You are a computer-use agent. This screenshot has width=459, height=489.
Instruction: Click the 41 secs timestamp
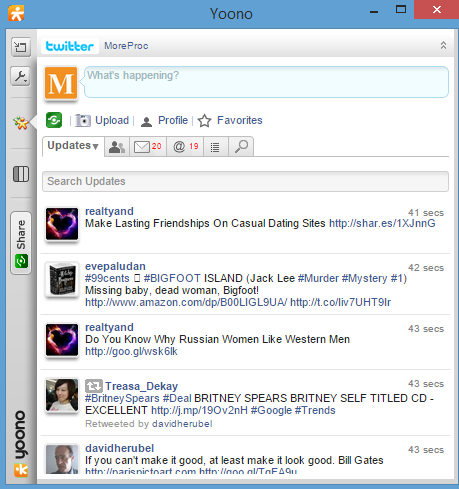click(426, 213)
